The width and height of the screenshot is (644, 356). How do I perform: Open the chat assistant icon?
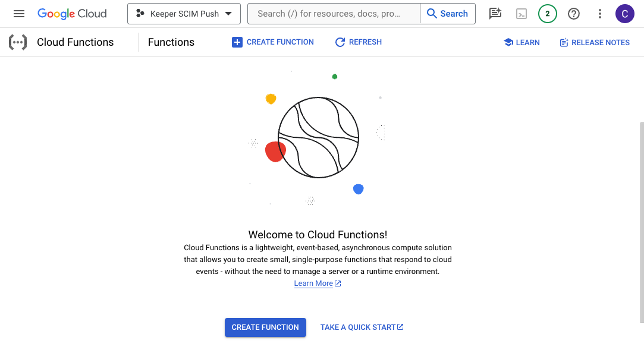[495, 14]
